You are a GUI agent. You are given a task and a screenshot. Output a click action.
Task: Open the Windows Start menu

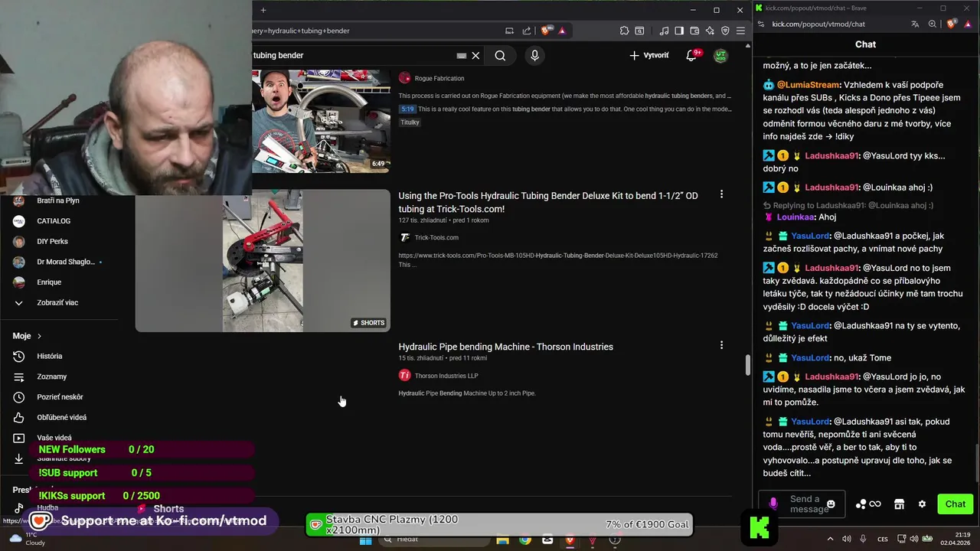366,540
